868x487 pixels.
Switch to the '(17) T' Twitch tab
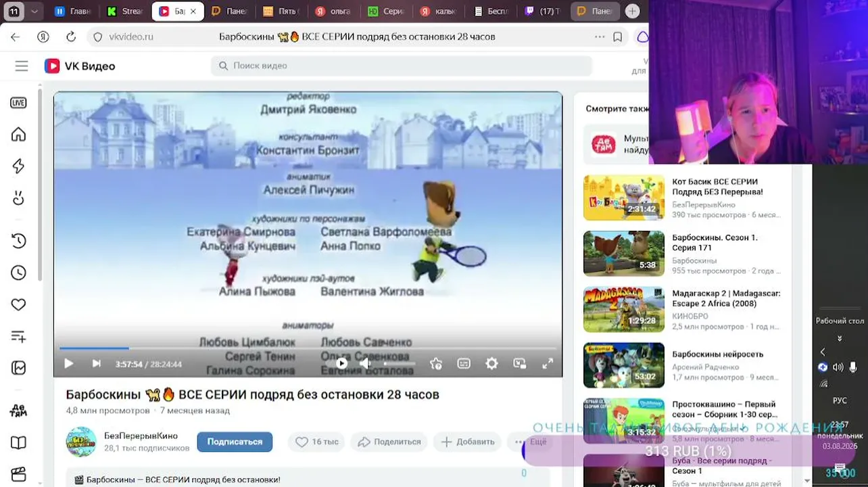coord(544,11)
